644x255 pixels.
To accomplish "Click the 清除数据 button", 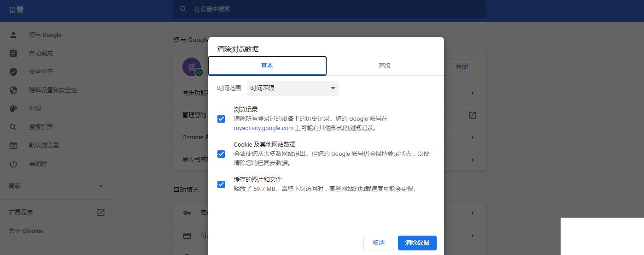I will 417,243.
